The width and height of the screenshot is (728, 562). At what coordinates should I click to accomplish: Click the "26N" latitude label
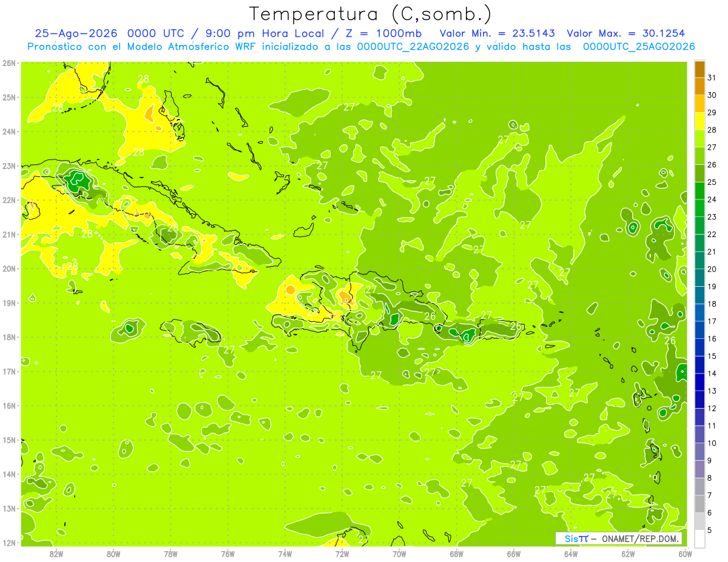[x=9, y=63]
